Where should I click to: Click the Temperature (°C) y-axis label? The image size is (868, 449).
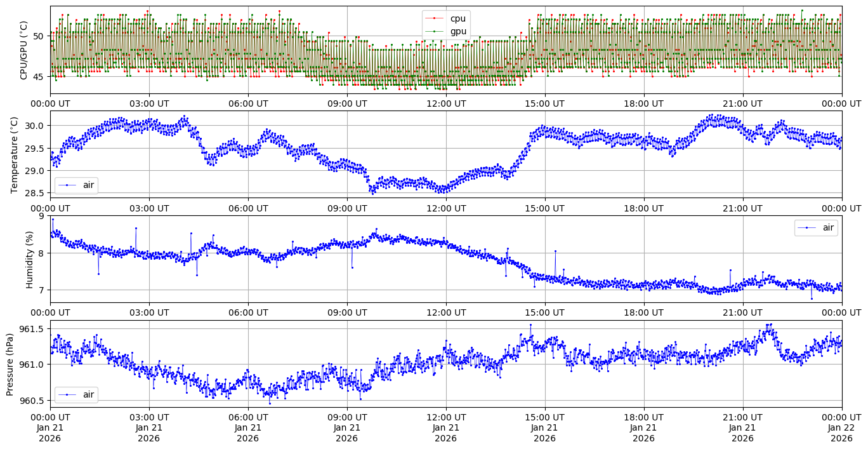coord(15,154)
